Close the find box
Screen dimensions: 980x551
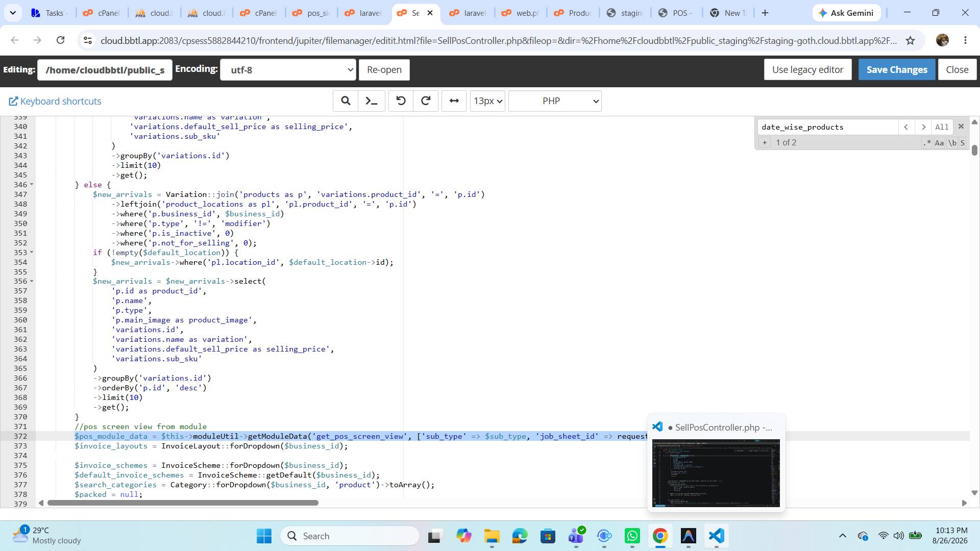coord(961,127)
